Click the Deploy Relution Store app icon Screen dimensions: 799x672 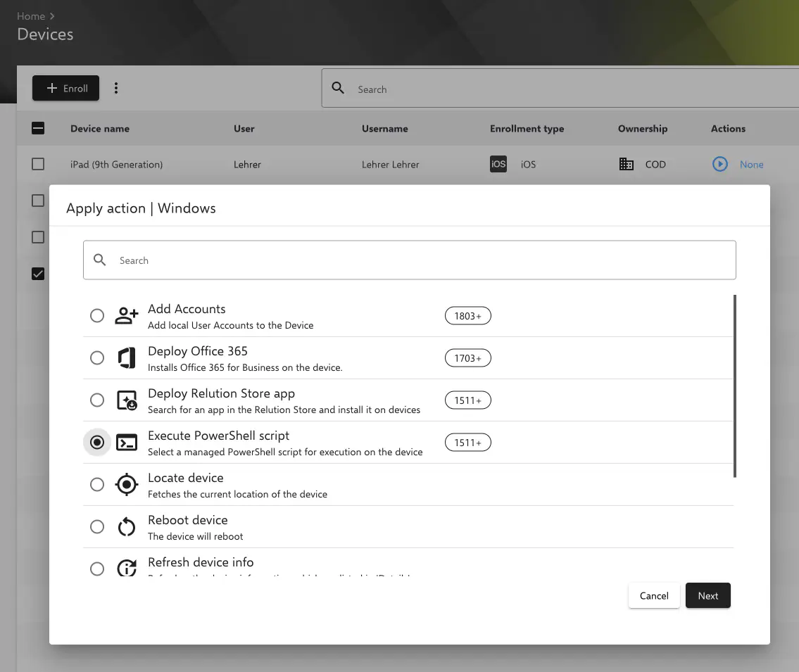127,400
